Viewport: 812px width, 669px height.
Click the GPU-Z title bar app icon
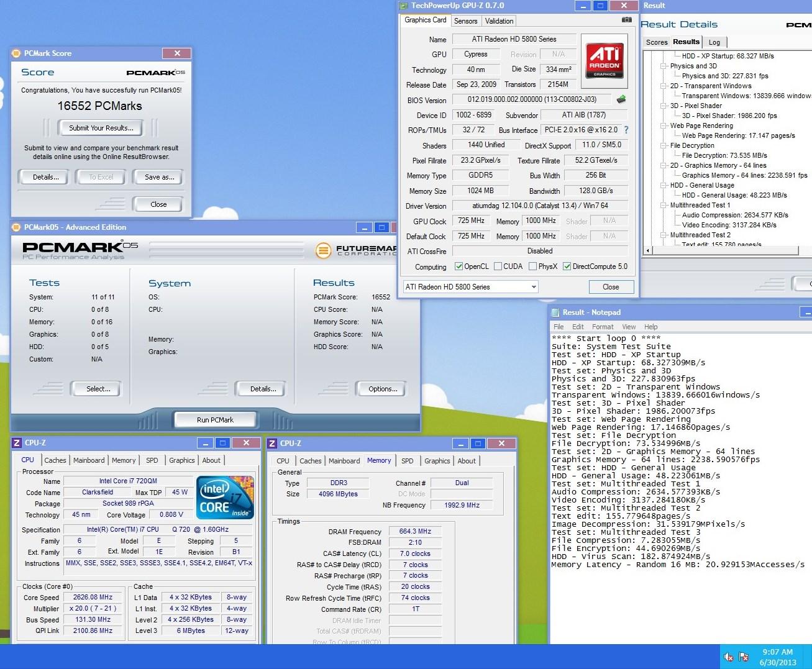coord(404,6)
